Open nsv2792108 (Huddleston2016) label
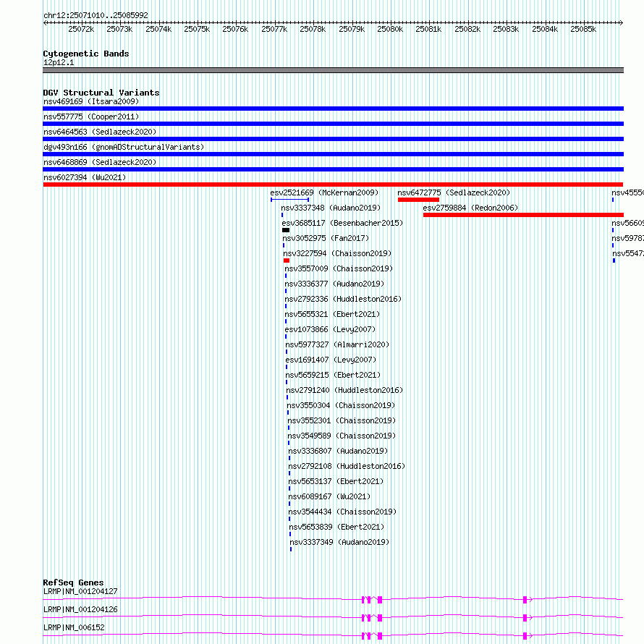This screenshot has width=644, height=644. point(347,466)
